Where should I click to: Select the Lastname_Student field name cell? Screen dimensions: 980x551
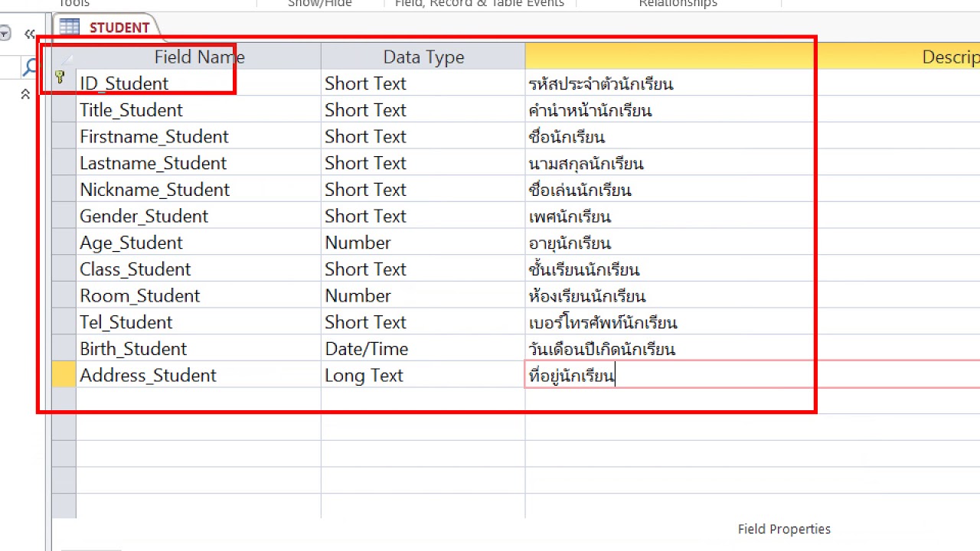coord(199,163)
